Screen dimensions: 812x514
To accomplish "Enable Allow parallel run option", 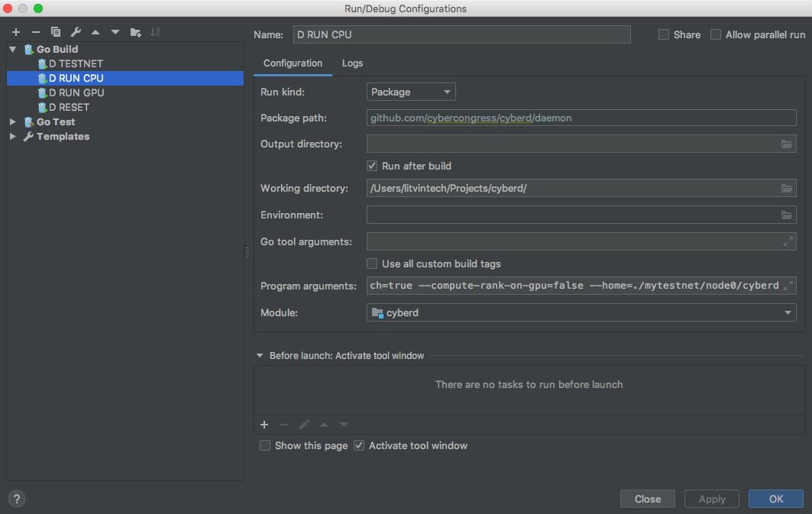I will [716, 34].
